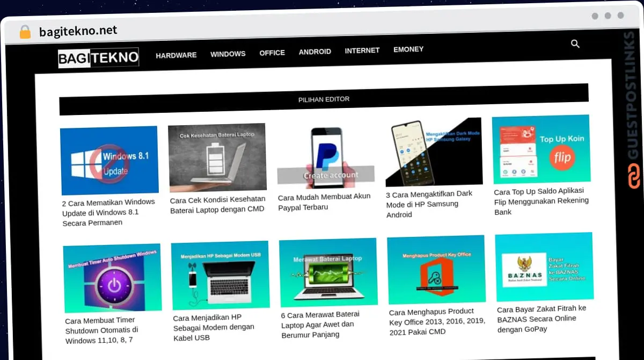Open Cek Kesehatan Baterai Laptop thumbnail

(217, 157)
